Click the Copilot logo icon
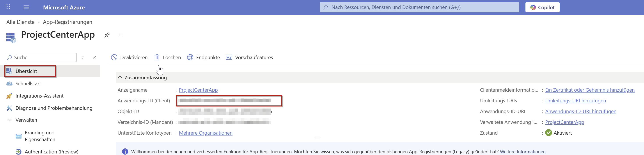644x155 pixels. click(x=533, y=7)
